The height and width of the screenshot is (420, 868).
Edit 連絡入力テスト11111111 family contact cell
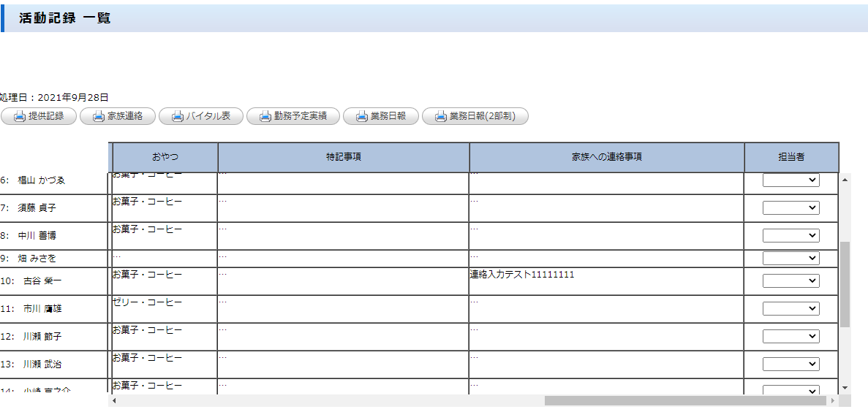522,275
